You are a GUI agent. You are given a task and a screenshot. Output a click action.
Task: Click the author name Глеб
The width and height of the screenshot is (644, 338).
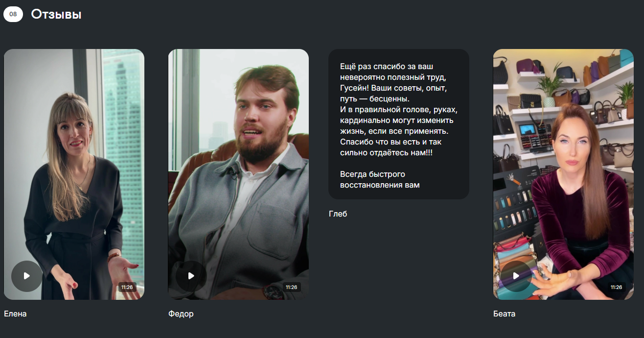pos(338,214)
